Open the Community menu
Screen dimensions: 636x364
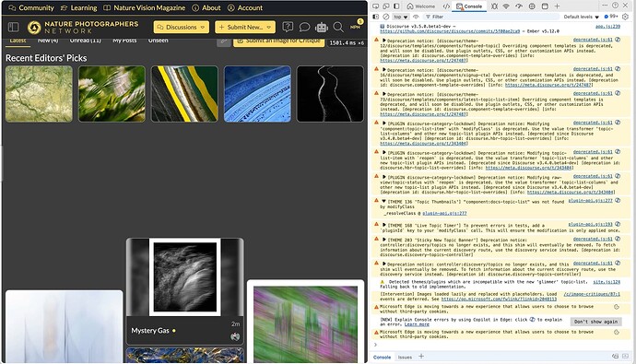31,7
